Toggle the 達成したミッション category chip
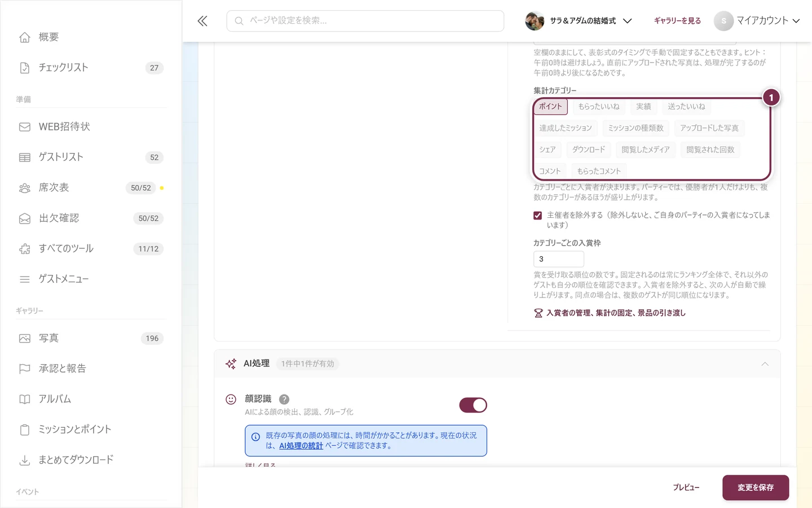This screenshot has height=508, width=812. [566, 128]
